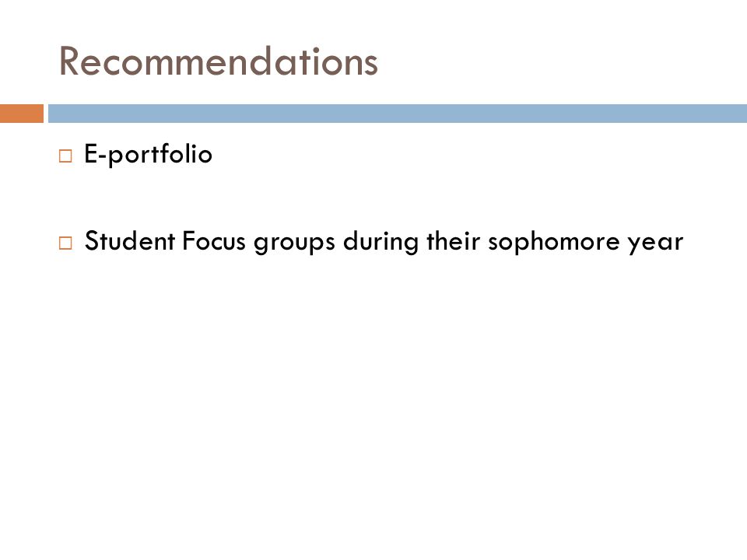747x560 pixels.
Task: Click the capital E in E-portfolio
Action: click(90, 153)
